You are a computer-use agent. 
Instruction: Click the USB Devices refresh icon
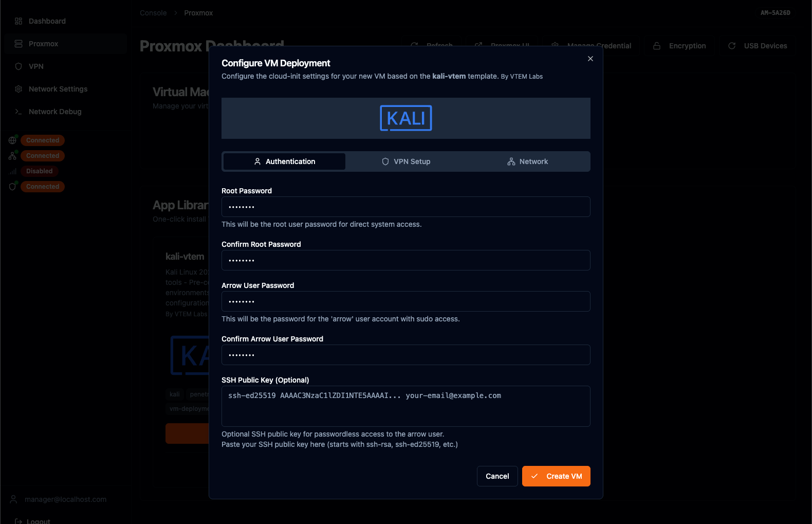pos(732,46)
